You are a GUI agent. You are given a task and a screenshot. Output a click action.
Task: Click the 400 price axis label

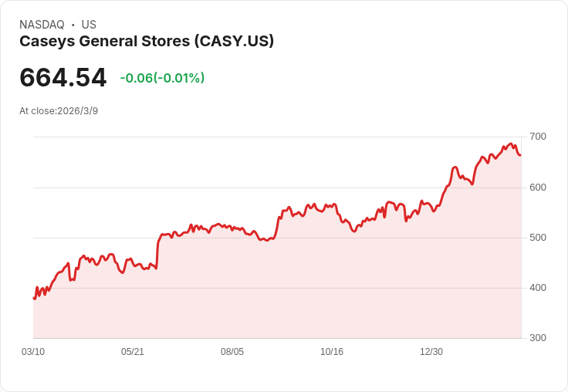coord(538,288)
